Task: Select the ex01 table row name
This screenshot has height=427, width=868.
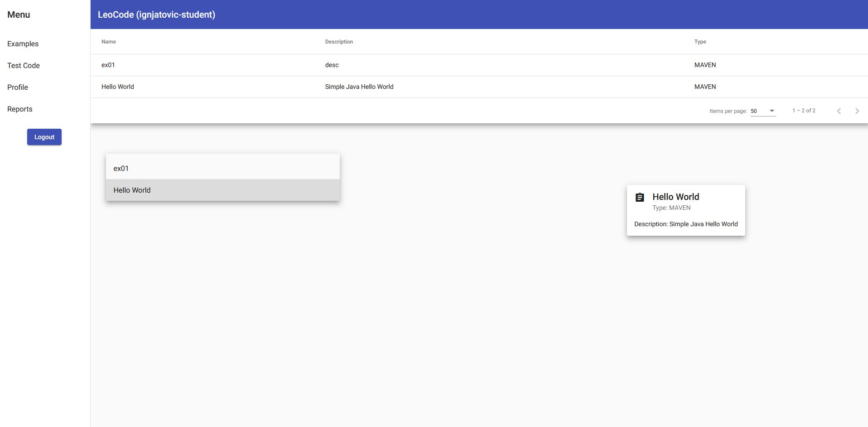Action: (x=108, y=65)
